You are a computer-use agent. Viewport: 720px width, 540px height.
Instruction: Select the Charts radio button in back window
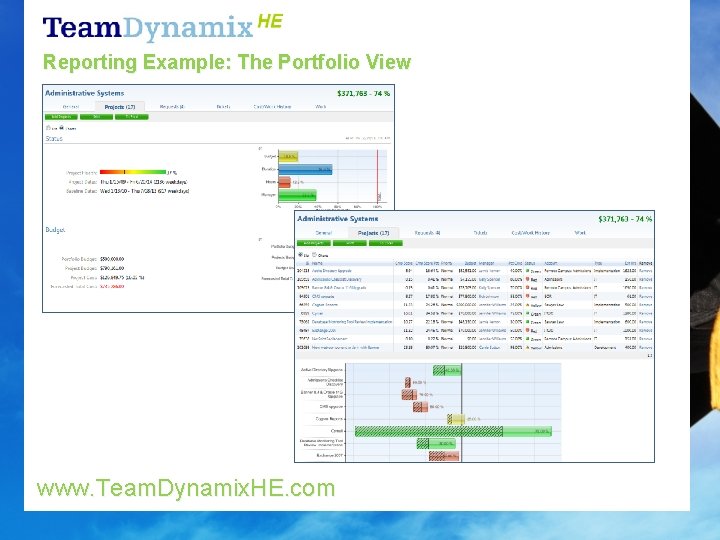pos(61,128)
